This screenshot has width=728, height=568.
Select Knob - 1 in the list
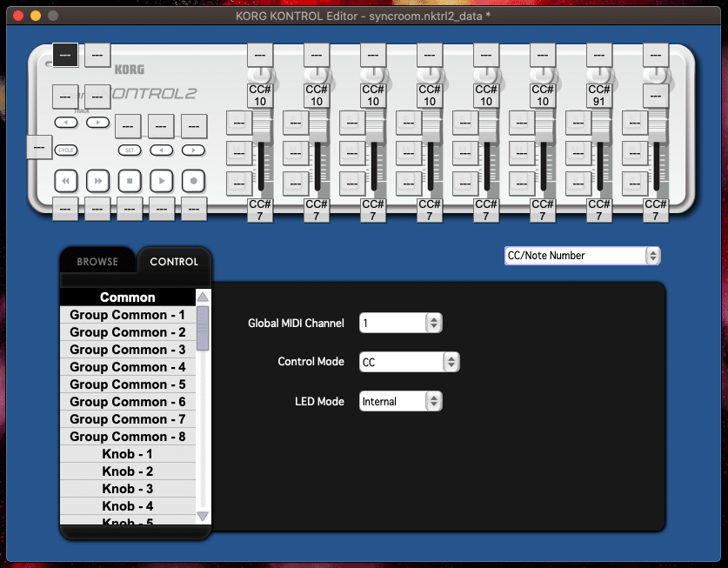point(128,454)
